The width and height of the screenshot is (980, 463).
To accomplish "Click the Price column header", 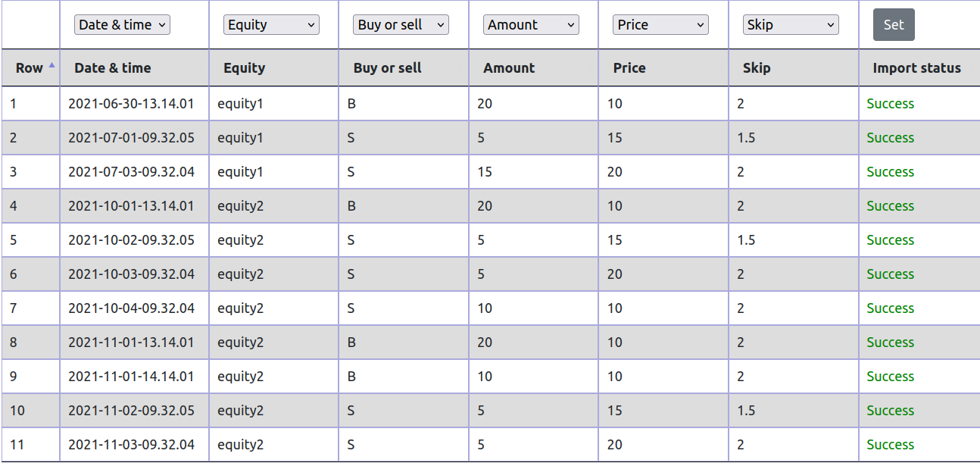I will coord(629,68).
